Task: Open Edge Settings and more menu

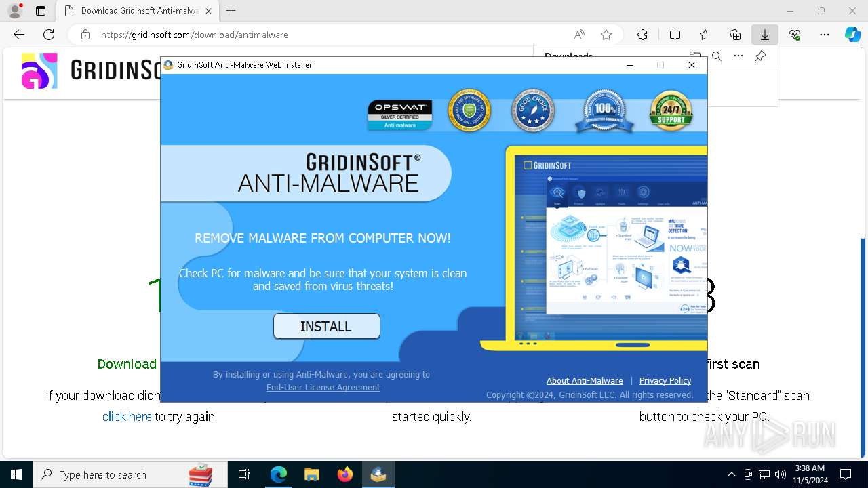Action: (825, 35)
